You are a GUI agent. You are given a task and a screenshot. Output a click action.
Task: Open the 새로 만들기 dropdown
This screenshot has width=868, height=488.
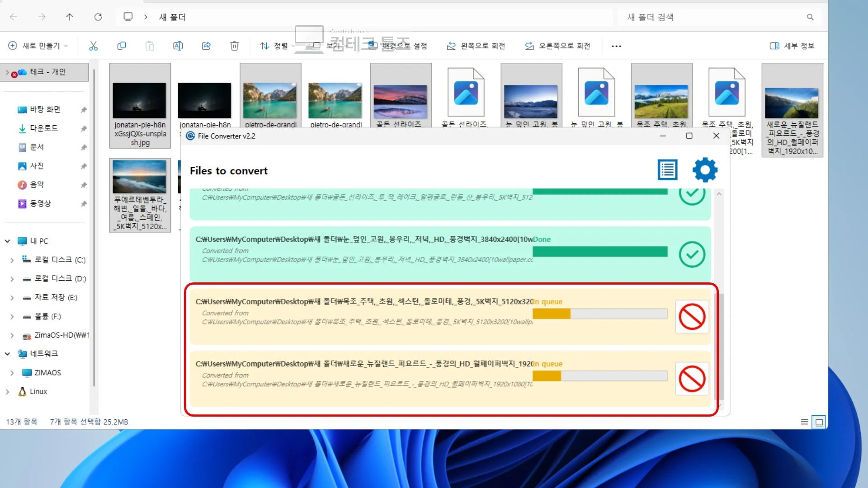pyautogui.click(x=38, y=46)
